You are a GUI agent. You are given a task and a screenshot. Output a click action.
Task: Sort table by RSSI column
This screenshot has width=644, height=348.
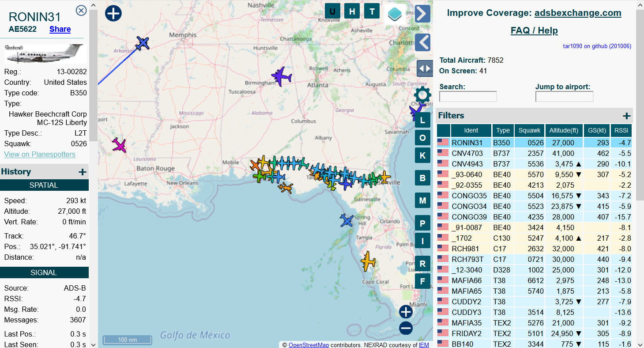coord(621,130)
